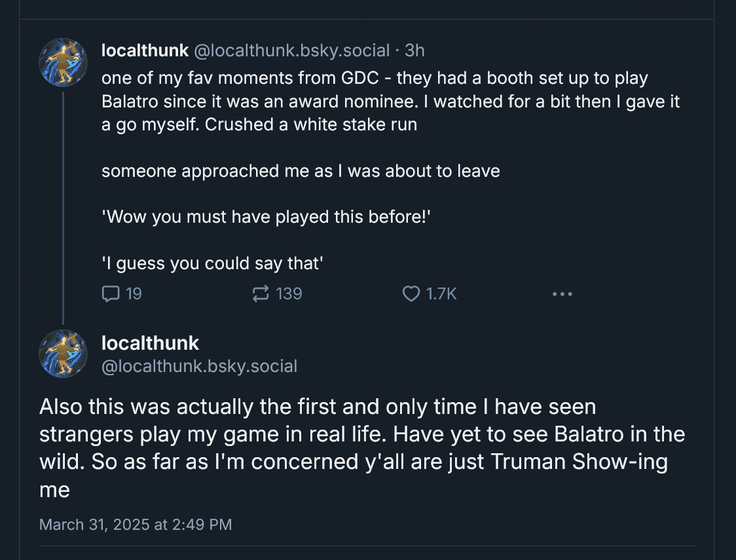Open the three-dot more options menu
Image resolution: width=736 pixels, height=560 pixels.
(x=562, y=294)
